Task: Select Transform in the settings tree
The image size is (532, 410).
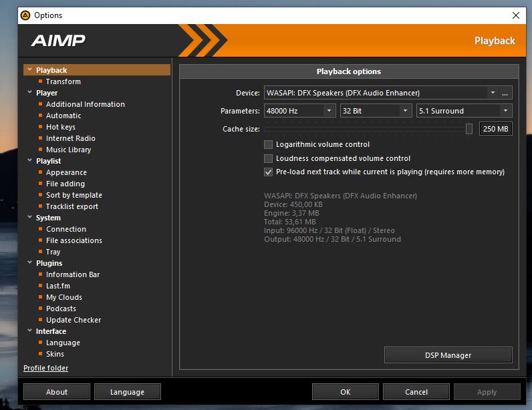Action: pos(63,81)
